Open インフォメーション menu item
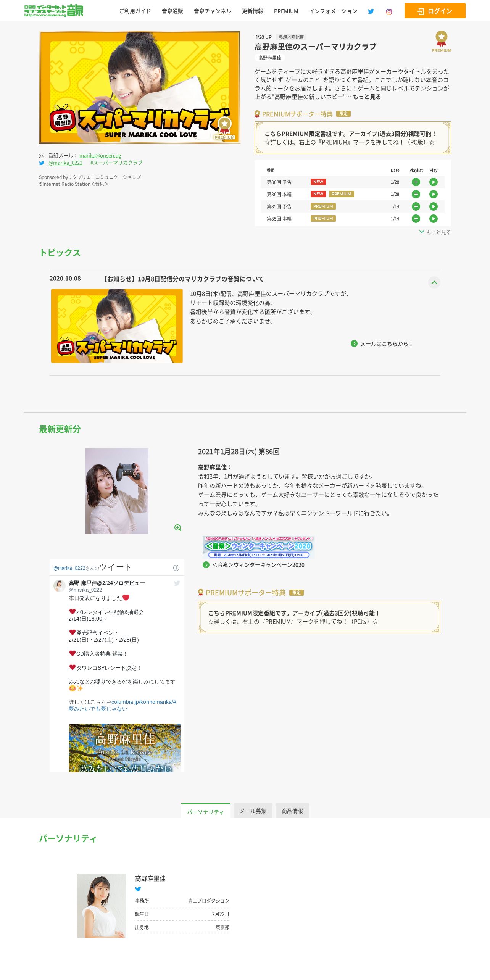This screenshot has width=490, height=980. pyautogui.click(x=333, y=11)
